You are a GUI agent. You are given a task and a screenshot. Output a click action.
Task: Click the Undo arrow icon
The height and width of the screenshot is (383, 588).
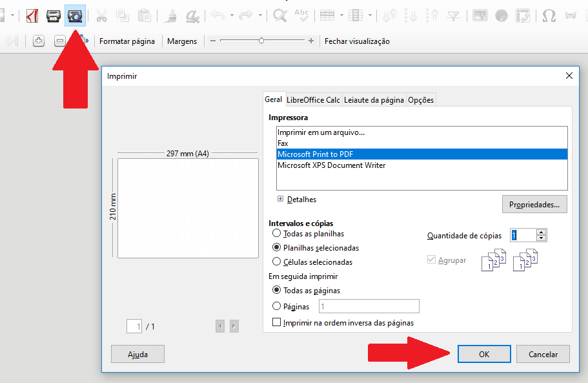click(x=218, y=16)
